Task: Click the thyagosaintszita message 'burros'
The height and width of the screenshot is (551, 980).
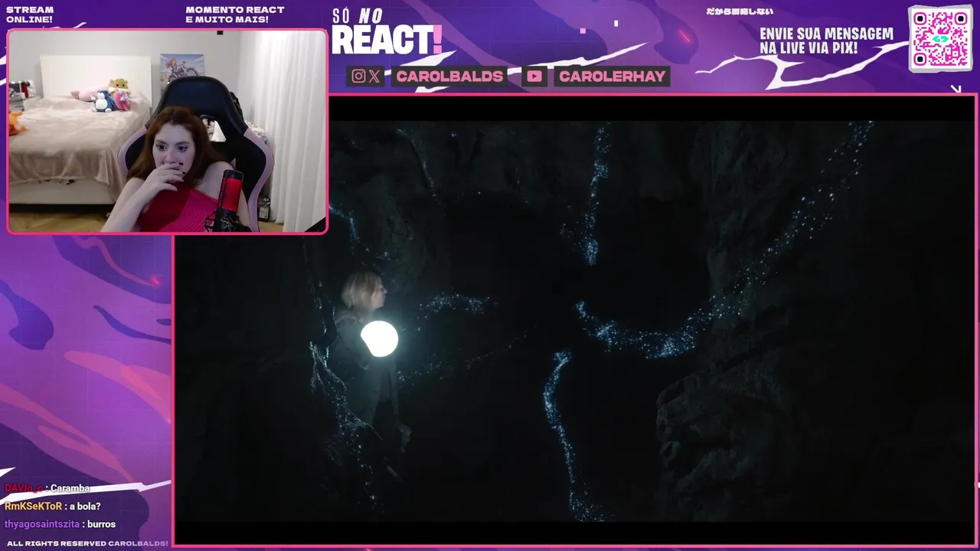Action: coord(101,524)
